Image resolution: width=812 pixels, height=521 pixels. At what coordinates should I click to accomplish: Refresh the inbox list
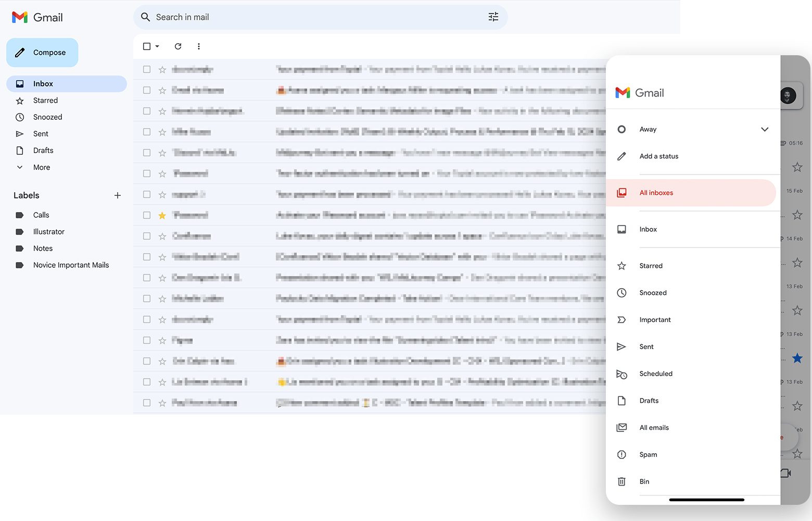[x=178, y=46]
